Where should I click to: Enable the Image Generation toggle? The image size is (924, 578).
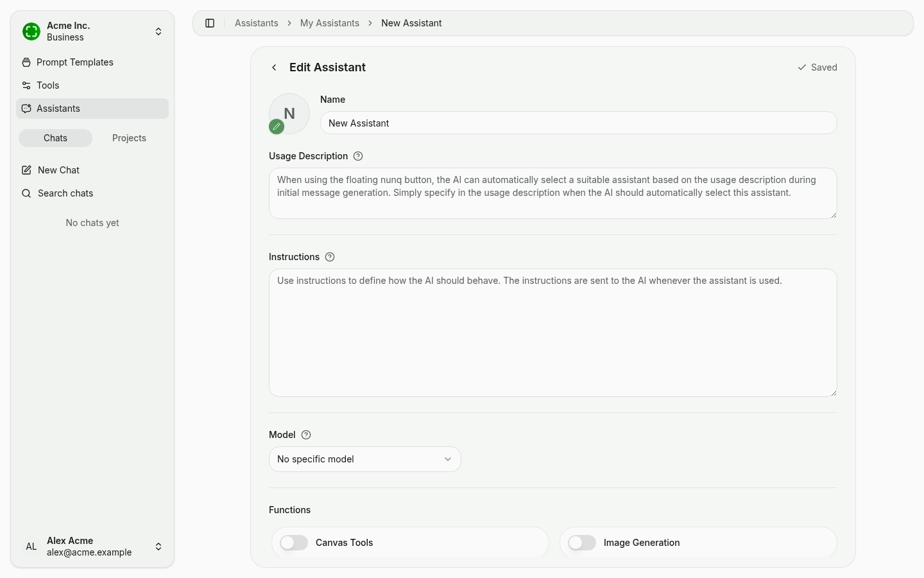pyautogui.click(x=582, y=543)
